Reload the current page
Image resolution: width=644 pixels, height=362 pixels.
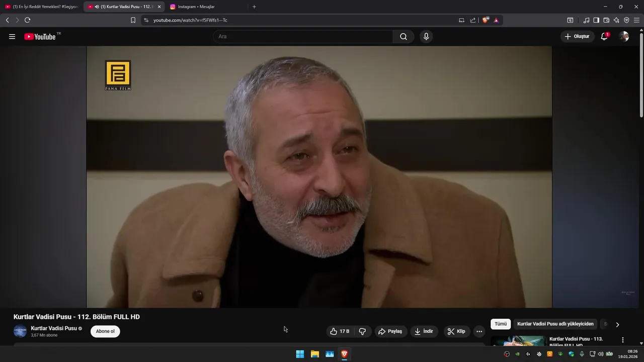[27, 20]
